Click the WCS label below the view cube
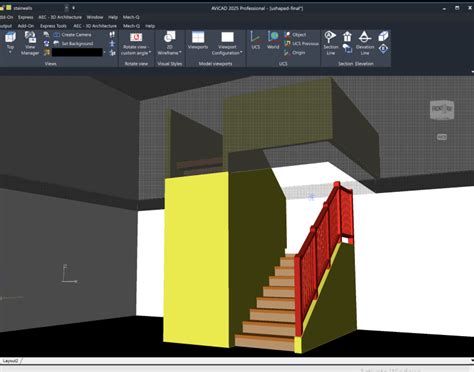Viewport: 474px width, 372px height. (x=442, y=137)
